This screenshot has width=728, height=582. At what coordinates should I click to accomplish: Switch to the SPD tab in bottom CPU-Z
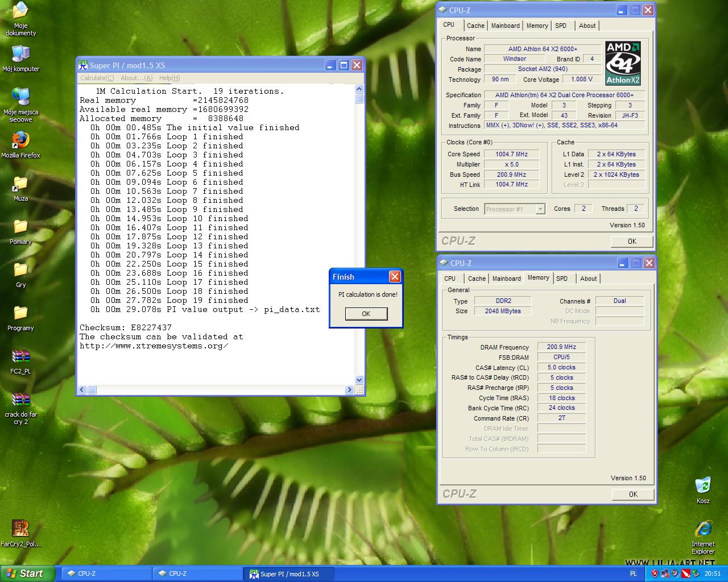[x=562, y=278]
